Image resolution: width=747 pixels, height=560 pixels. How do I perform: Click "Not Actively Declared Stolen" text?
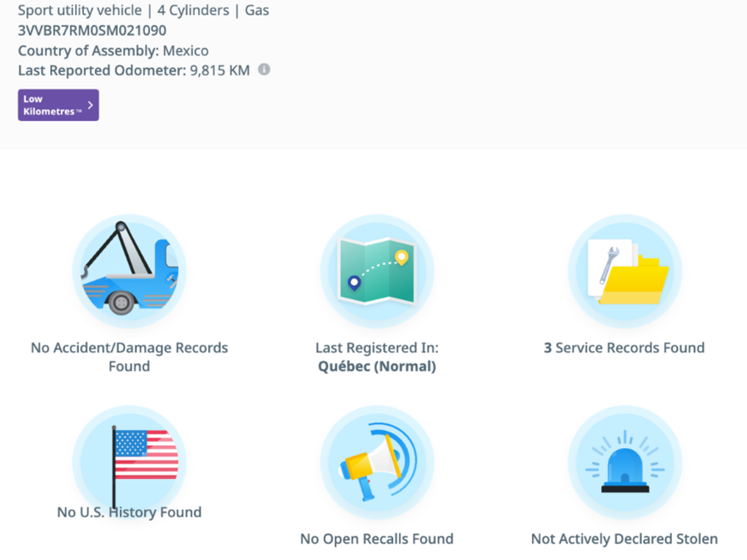(624, 539)
